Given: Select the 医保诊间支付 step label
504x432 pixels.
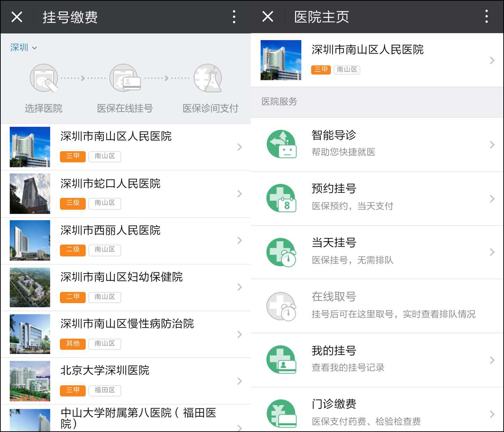Looking at the screenshot, I should tap(210, 108).
